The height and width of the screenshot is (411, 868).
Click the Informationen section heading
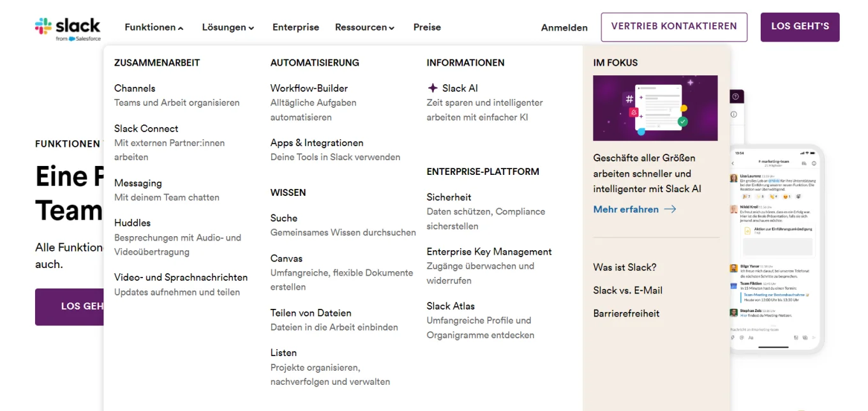coord(465,63)
